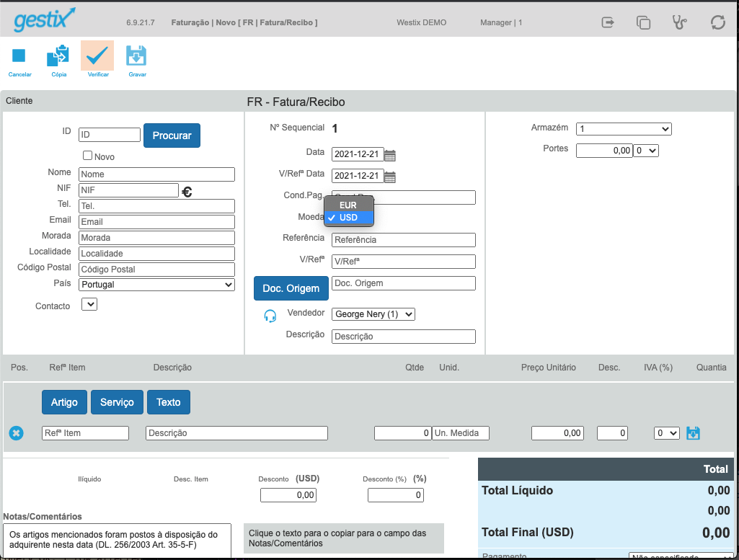Click the copy-text hint box for Notas
Image resolution: width=739 pixels, height=560 pixels.
344,538
